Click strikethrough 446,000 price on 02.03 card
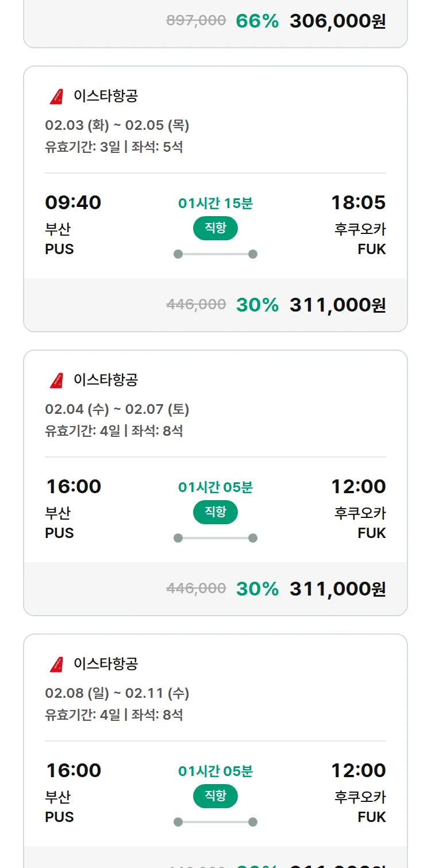This screenshot has width=431, height=868. pos(196,305)
